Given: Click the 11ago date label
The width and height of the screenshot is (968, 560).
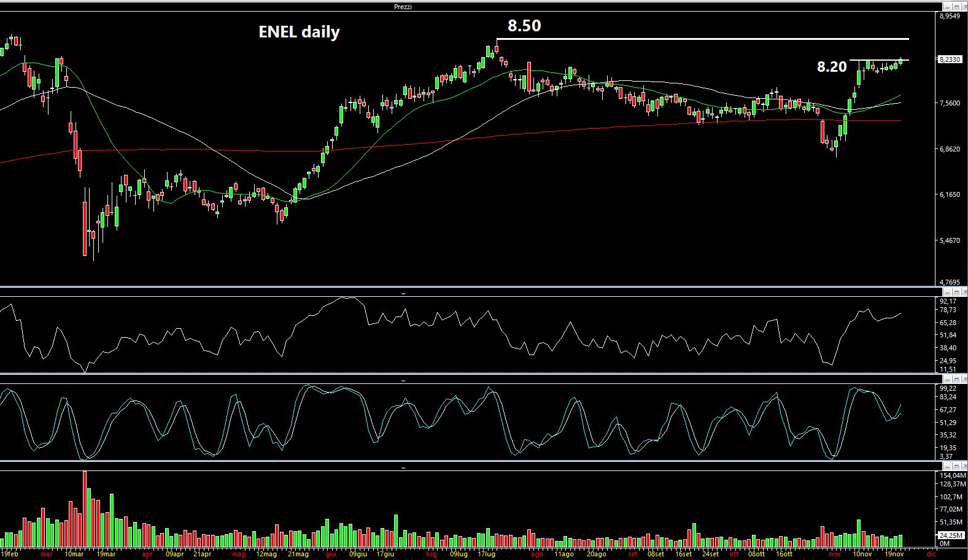Looking at the screenshot, I should point(564,554).
